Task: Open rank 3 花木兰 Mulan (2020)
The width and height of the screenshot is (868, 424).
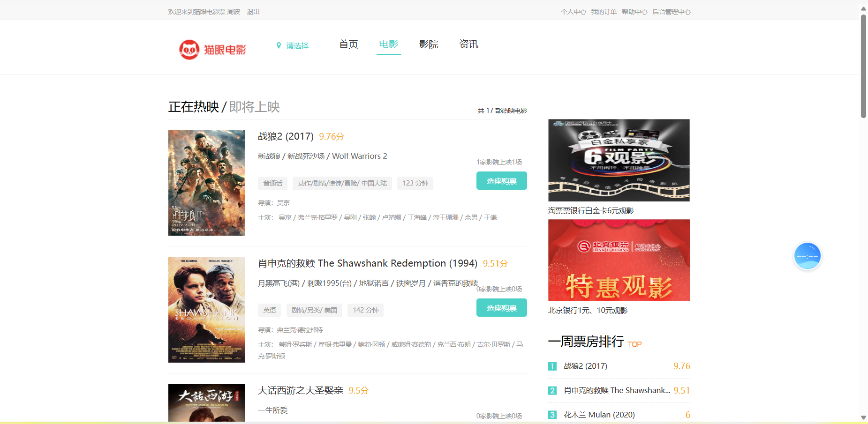Action: pos(599,415)
